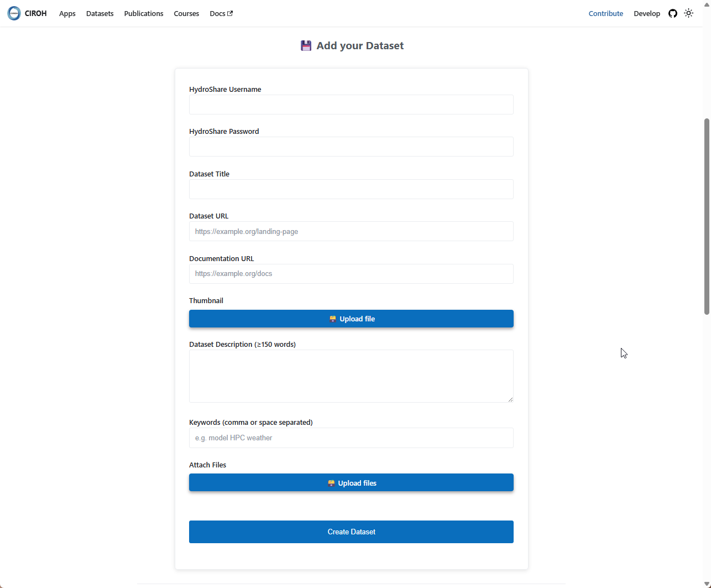Click Upload file button for Thumbnail
This screenshot has height=588, width=711.
351,319
